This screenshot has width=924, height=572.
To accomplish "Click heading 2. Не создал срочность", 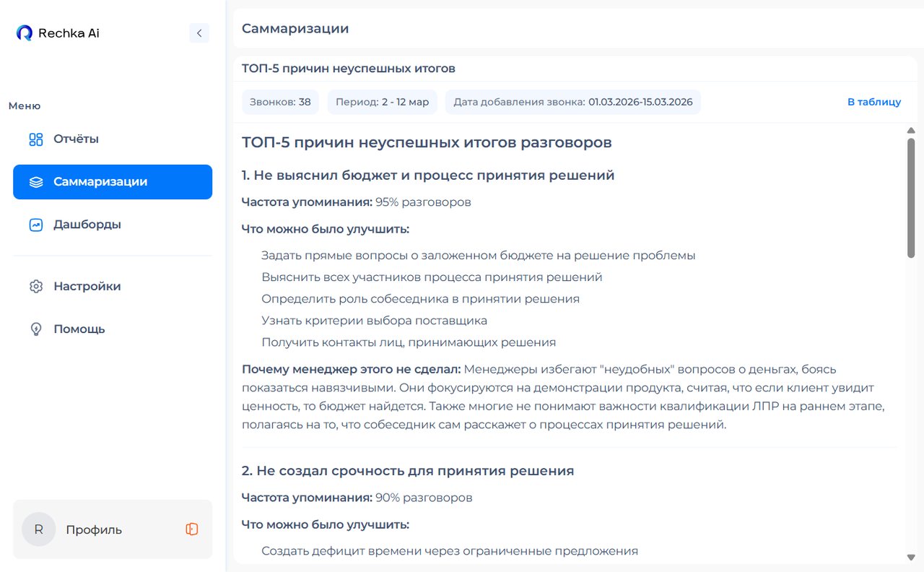I will 408,471.
